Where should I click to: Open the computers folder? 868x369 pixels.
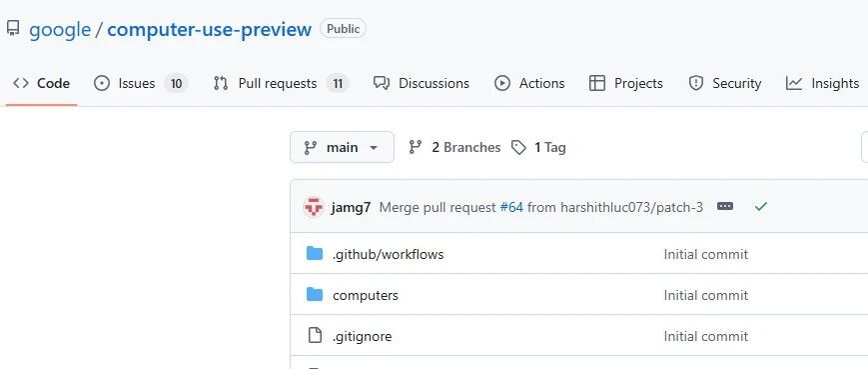coord(366,295)
